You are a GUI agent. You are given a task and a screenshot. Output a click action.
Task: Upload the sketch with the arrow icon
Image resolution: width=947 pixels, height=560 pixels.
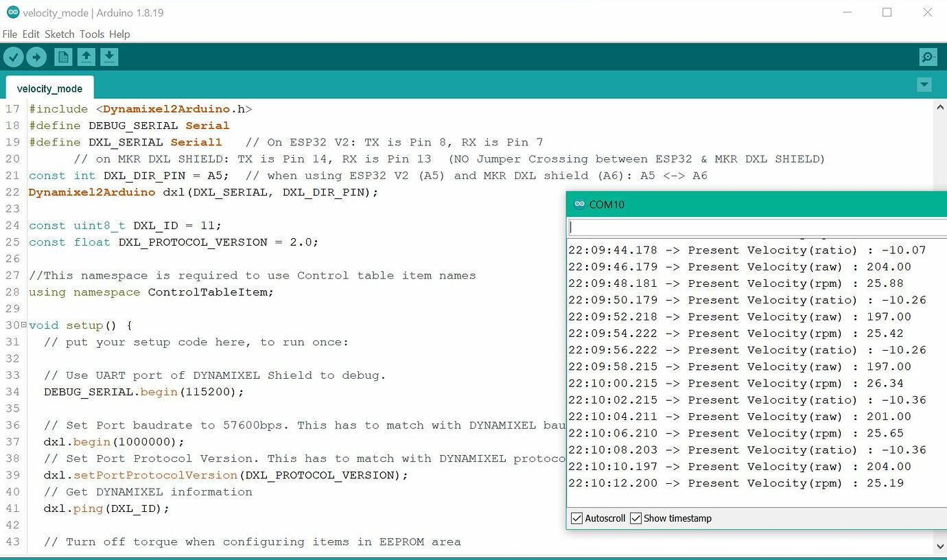point(36,57)
